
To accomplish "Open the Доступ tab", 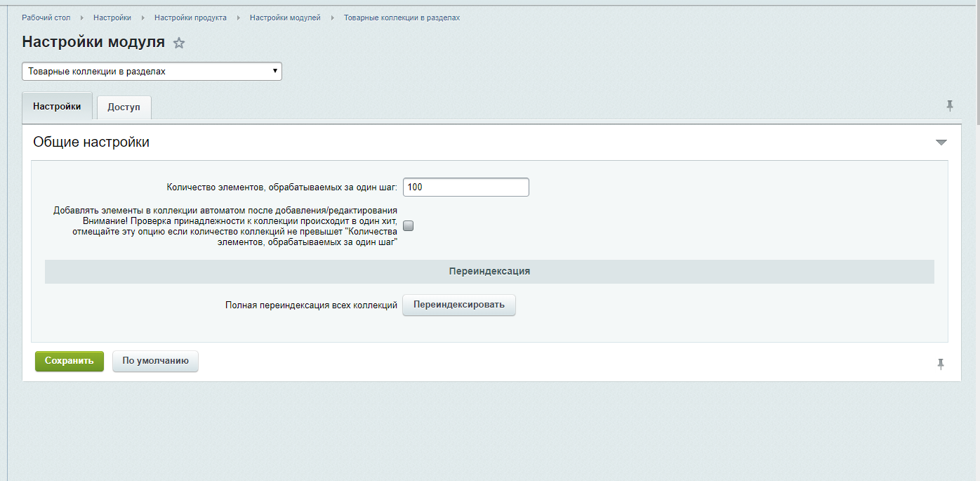I will [x=124, y=107].
